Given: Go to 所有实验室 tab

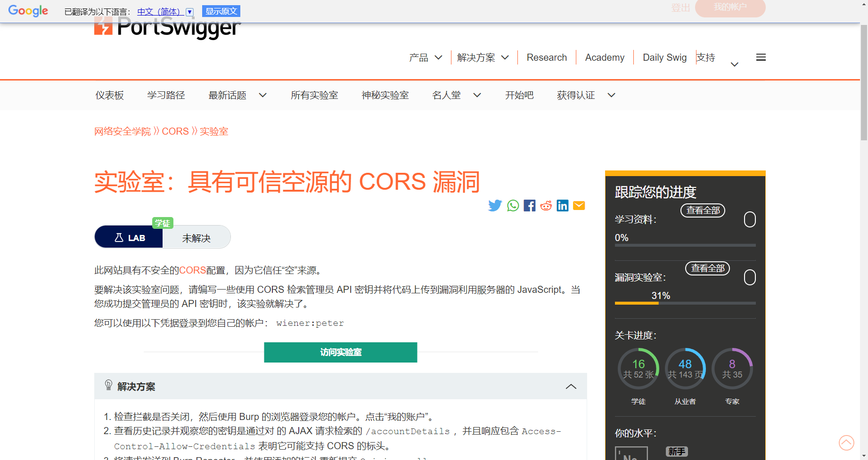Looking at the screenshot, I should point(314,95).
